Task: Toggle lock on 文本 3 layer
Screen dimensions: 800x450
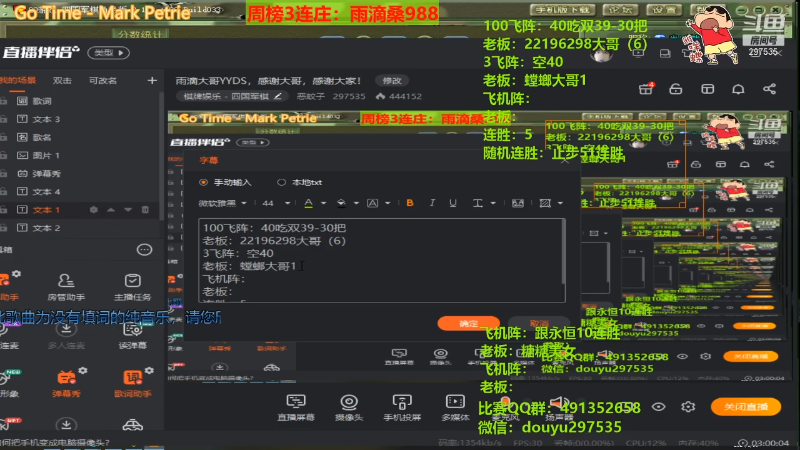Action: click(x=4, y=119)
